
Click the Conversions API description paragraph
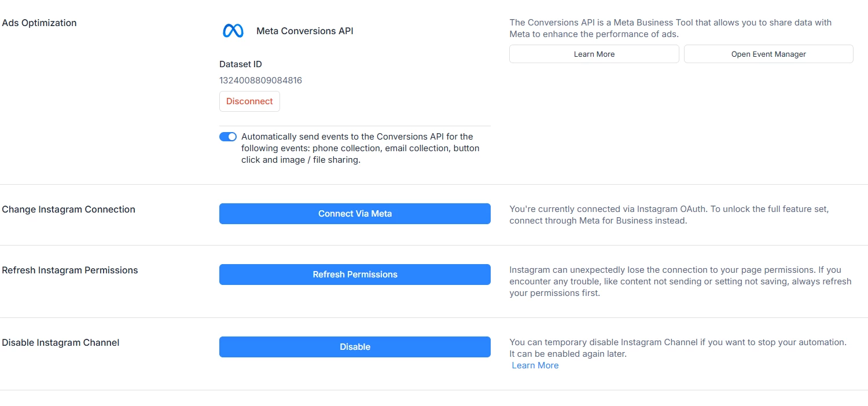click(670, 28)
